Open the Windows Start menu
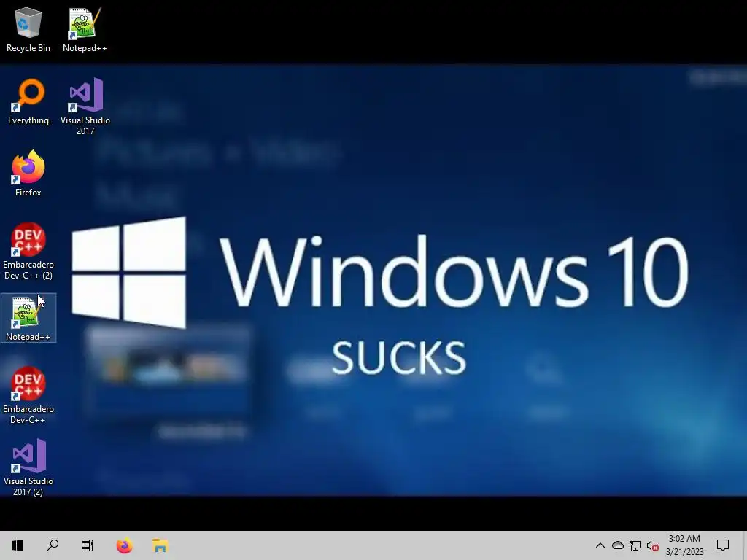 click(18, 545)
